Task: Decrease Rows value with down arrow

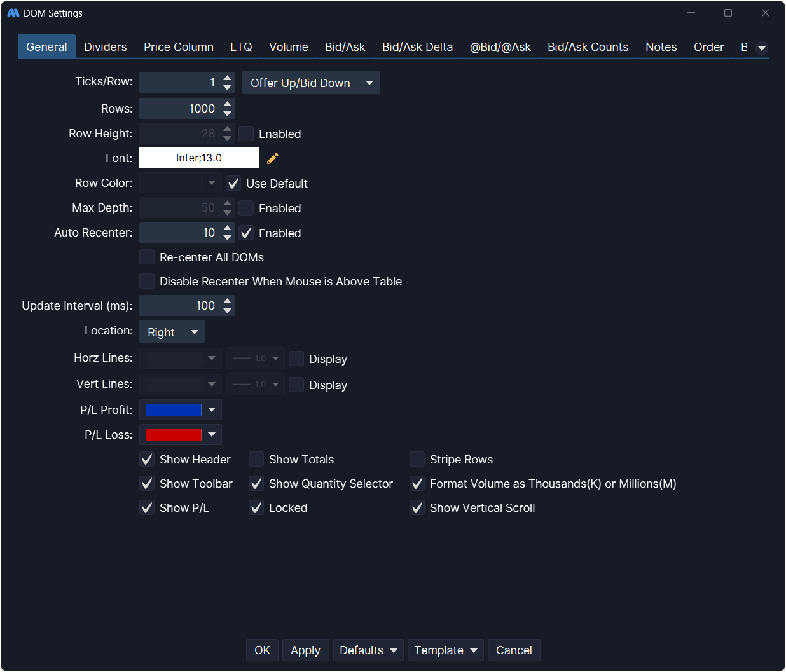Action: (228, 114)
